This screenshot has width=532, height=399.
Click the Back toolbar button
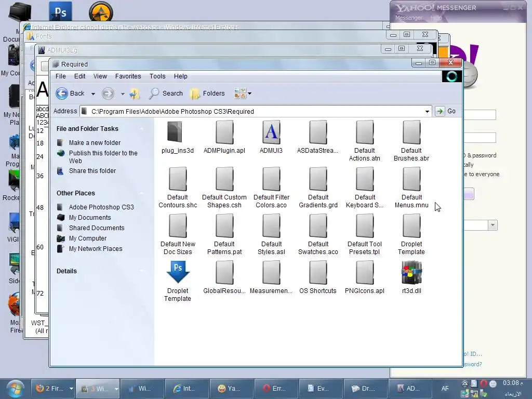pyautogui.click(x=70, y=94)
